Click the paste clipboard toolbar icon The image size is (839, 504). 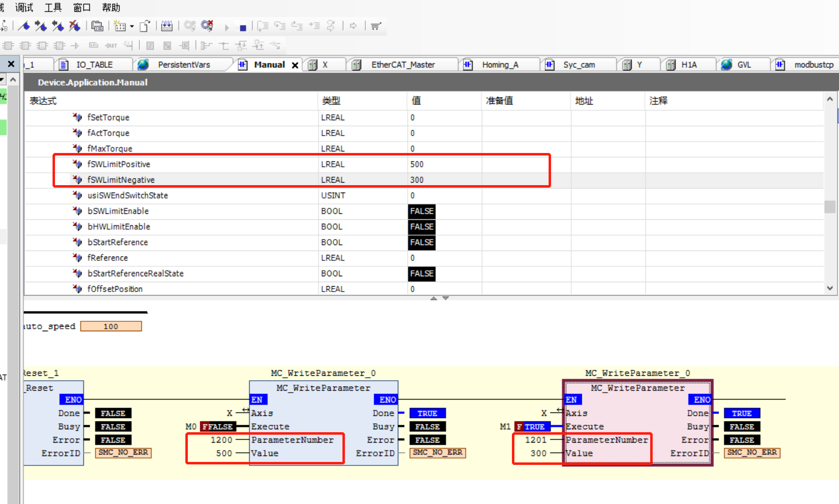pyautogui.click(x=98, y=26)
